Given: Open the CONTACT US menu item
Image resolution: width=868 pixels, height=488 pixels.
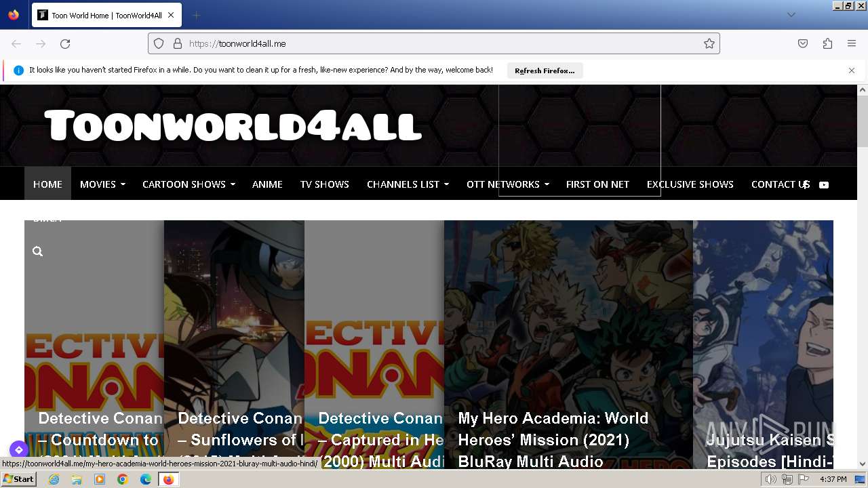Looking at the screenshot, I should (781, 184).
